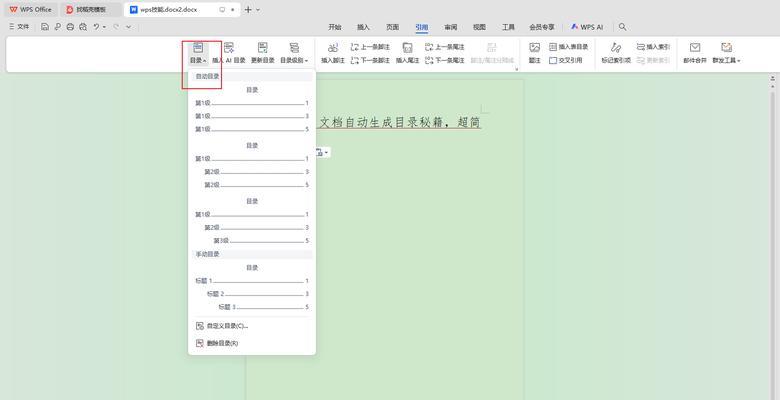Go to 下一条脚注

coord(370,60)
